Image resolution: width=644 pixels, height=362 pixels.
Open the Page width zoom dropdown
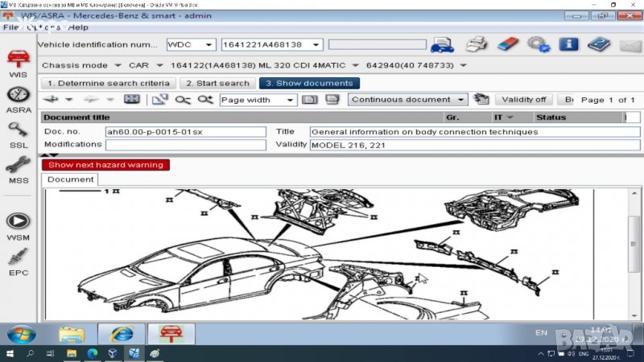coord(289,101)
